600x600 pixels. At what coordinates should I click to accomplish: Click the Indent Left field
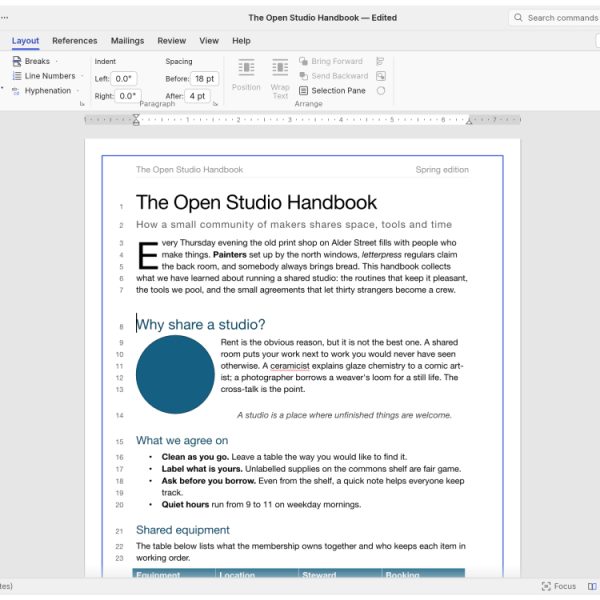click(124, 79)
